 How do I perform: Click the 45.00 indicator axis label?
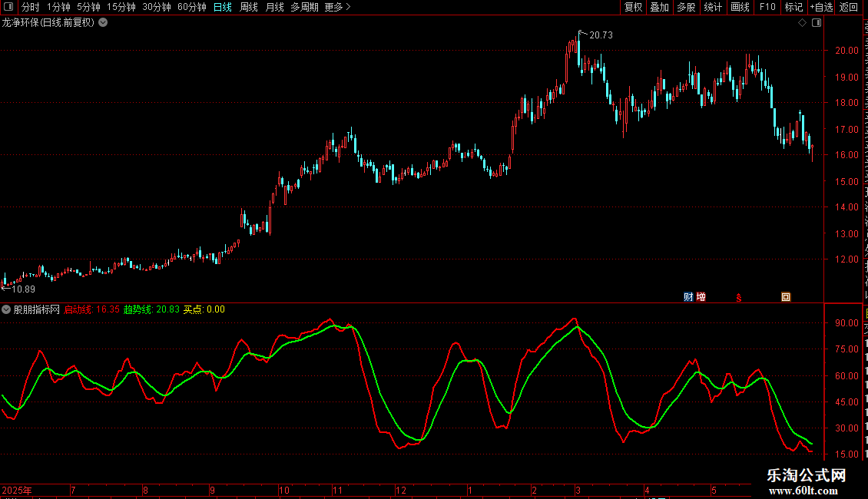846,402
